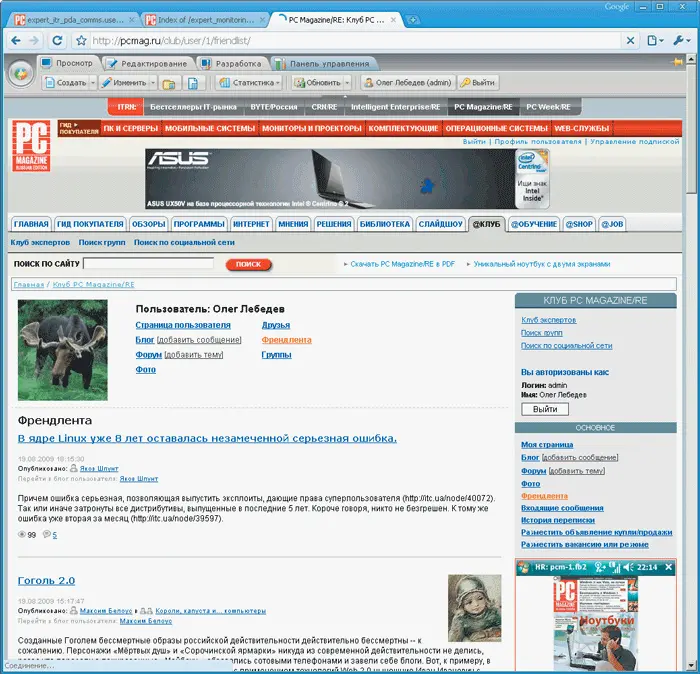Open the ОБЗОРЫ navigation tab

click(149, 224)
